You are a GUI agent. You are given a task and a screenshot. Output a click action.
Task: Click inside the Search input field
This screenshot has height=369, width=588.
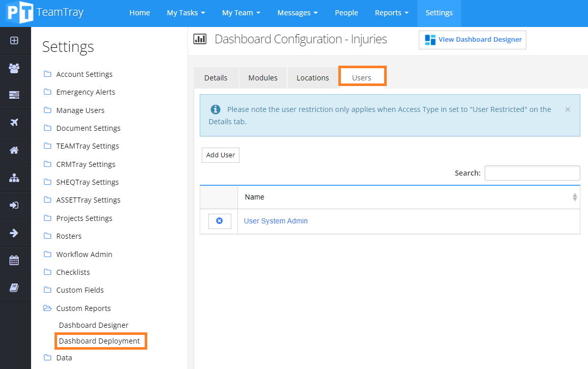(532, 173)
